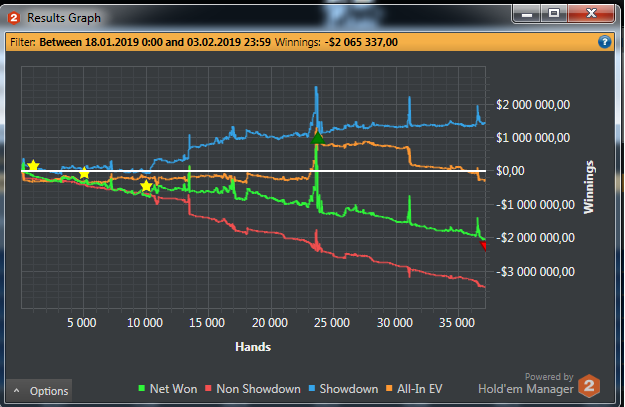Toggle the Showdown legend entry
The image size is (625, 407).
344,389
